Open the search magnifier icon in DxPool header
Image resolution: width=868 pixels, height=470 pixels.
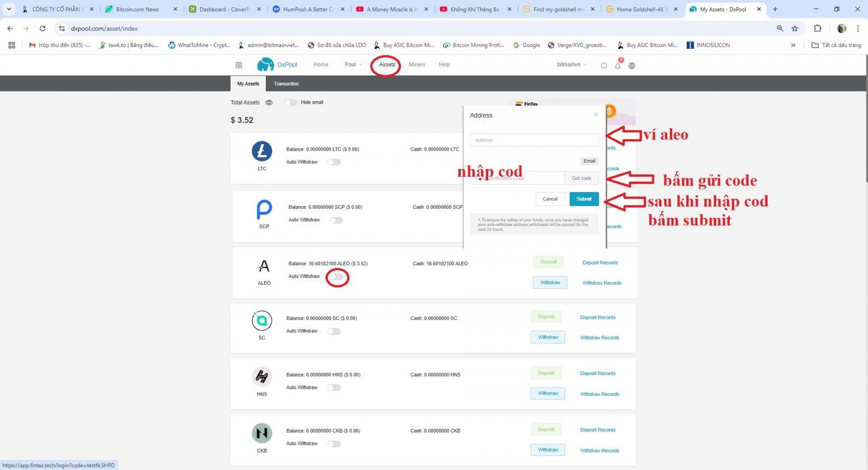[x=604, y=66]
